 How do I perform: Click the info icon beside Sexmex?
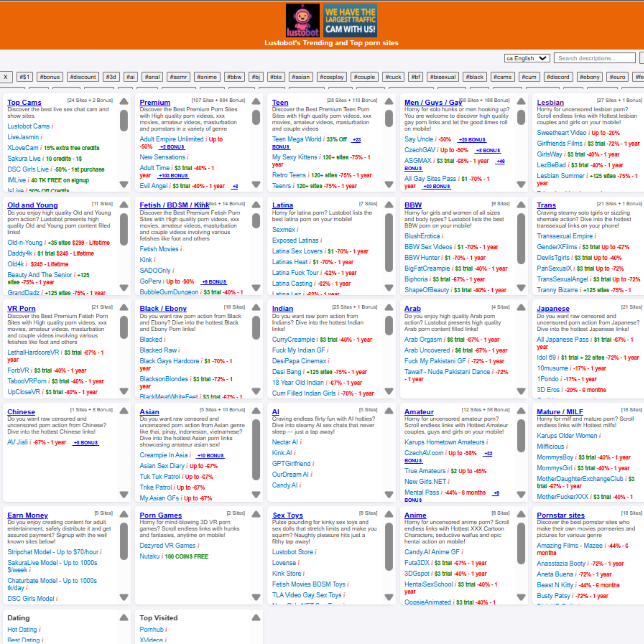pyautogui.click(x=298, y=230)
